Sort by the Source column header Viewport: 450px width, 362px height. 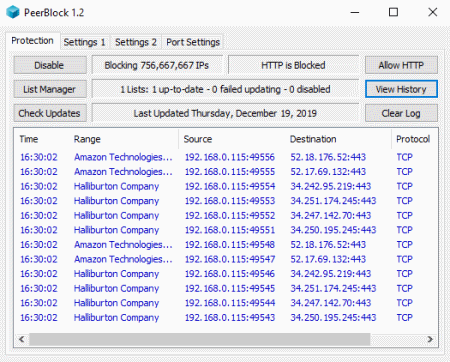click(231, 139)
